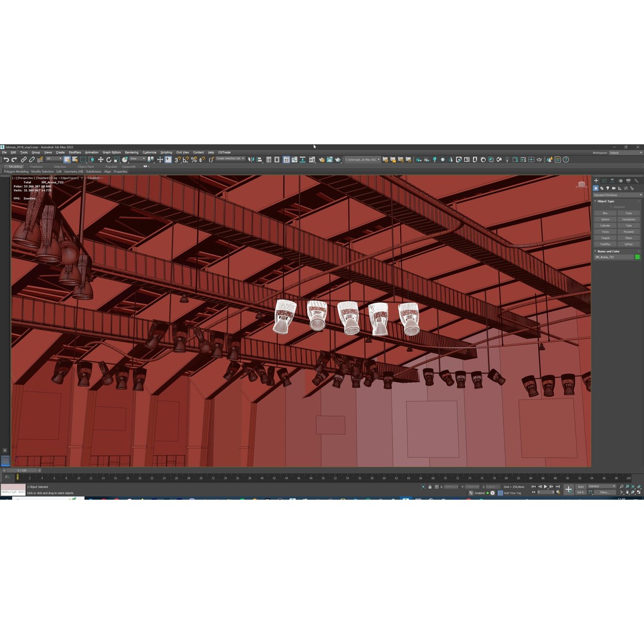This screenshot has width=644, height=644.
Task: Open the Render Setup teapot icon
Action: 321,160
